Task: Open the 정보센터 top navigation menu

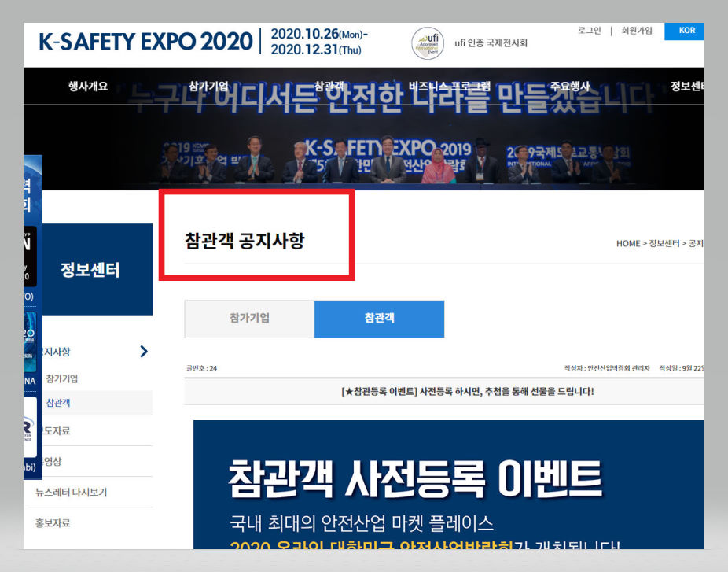Action: 687,87
